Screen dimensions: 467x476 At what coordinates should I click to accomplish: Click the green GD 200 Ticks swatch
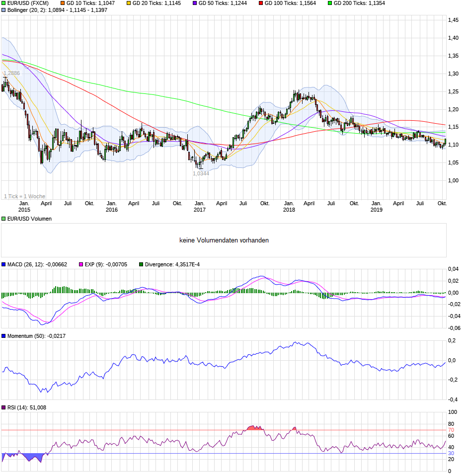[330, 3]
